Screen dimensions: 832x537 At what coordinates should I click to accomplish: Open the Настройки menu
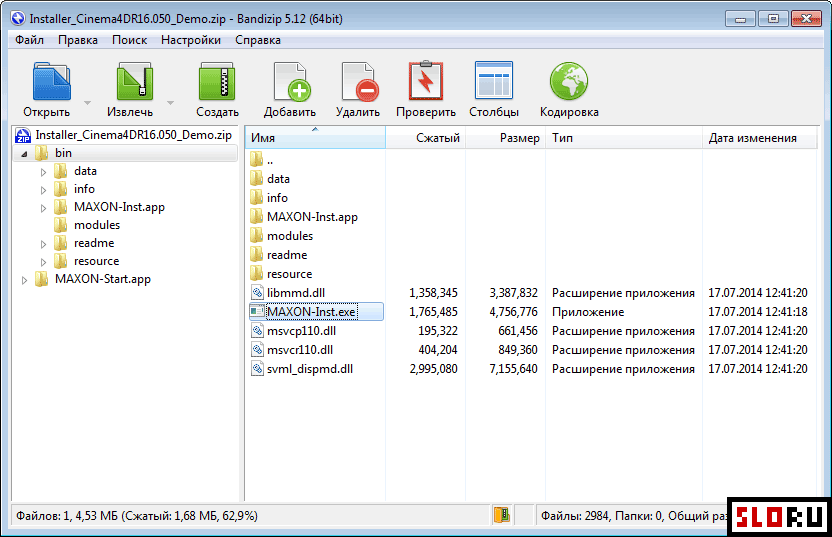tap(190, 40)
